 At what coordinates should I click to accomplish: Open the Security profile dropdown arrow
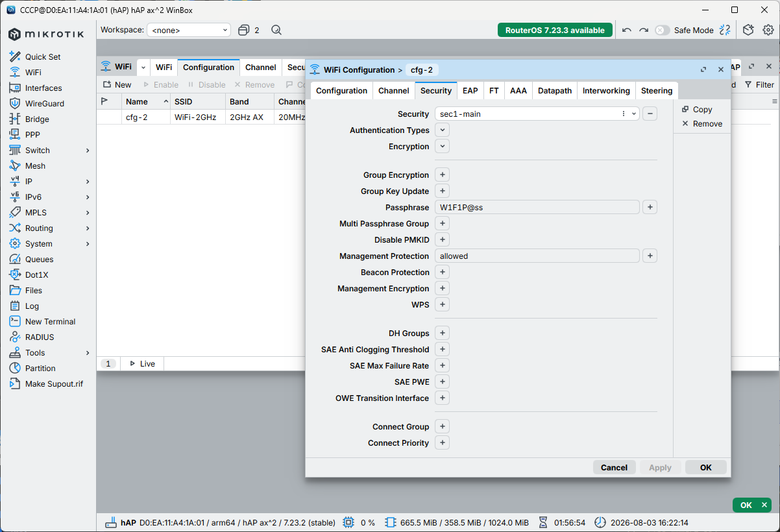634,114
